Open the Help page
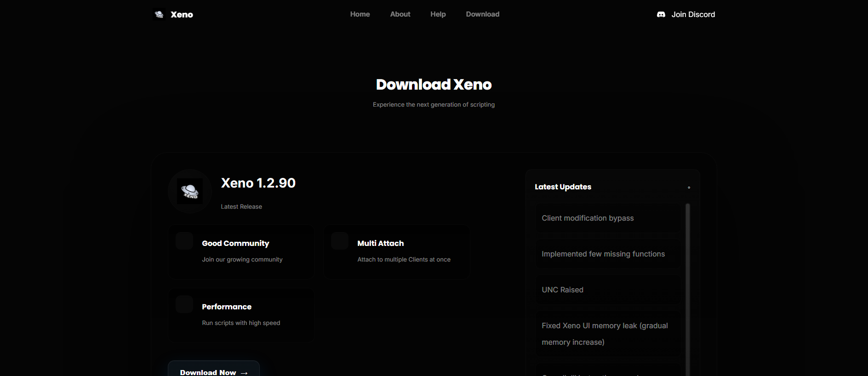The width and height of the screenshot is (868, 376). [438, 14]
